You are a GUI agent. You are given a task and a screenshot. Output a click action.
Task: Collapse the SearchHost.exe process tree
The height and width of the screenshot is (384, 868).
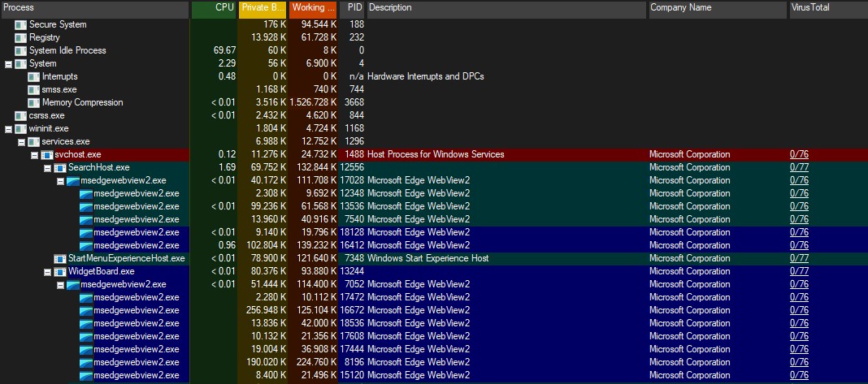48,168
